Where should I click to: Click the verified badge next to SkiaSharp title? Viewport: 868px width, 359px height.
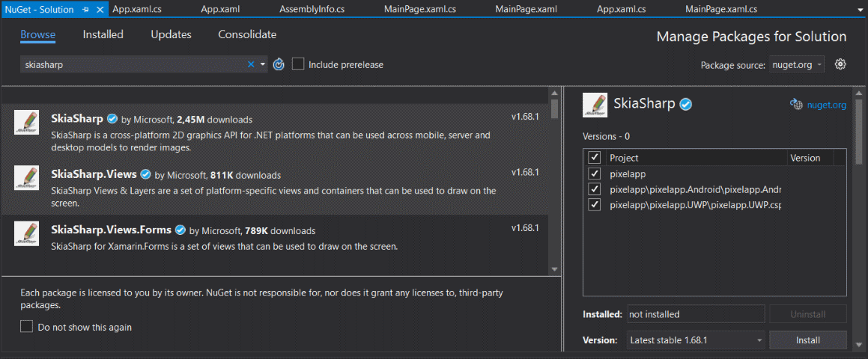(687, 104)
